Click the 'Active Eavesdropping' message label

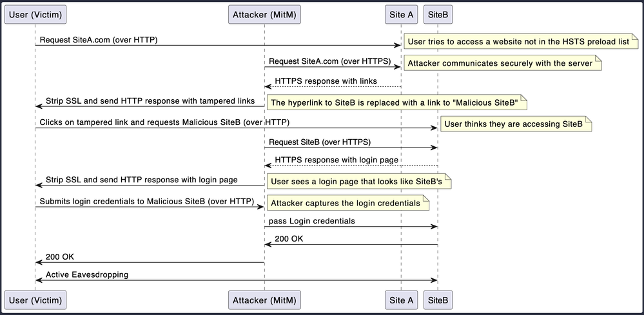86,274
